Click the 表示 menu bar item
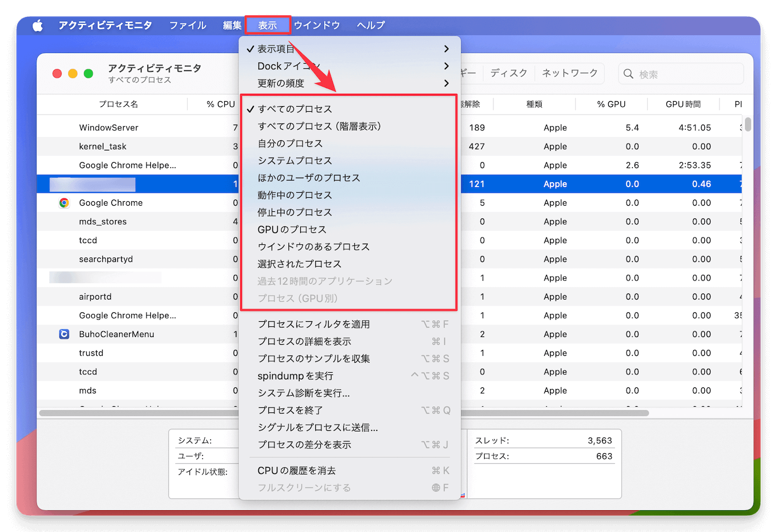Image resolution: width=777 pixels, height=532 pixels. click(x=268, y=26)
